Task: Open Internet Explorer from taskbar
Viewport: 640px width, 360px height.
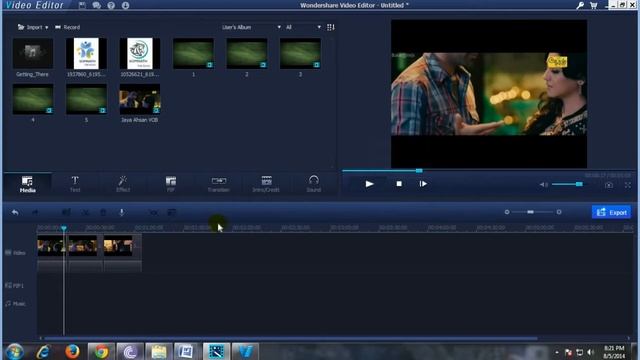Action: tap(43, 352)
